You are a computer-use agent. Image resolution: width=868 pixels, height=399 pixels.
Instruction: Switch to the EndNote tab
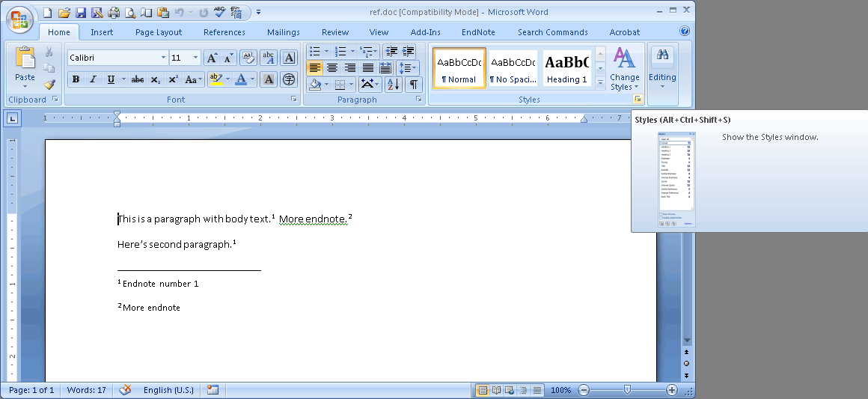coord(478,32)
